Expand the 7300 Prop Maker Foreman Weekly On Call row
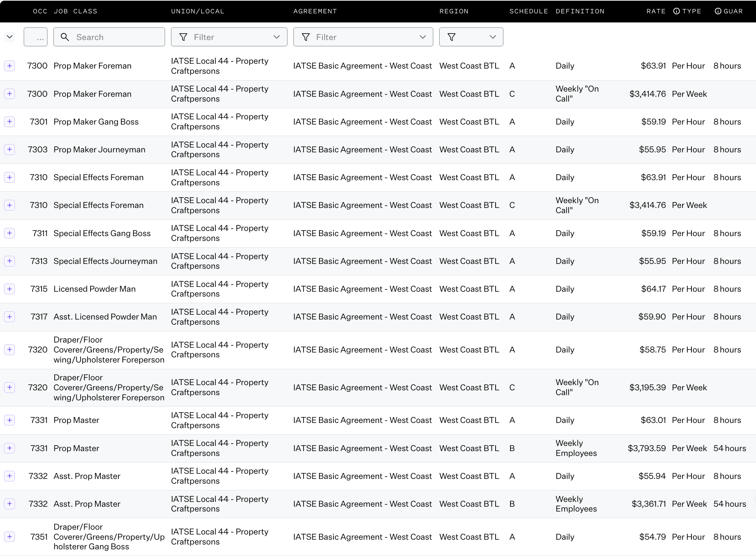The height and width of the screenshot is (556, 756). [10, 94]
